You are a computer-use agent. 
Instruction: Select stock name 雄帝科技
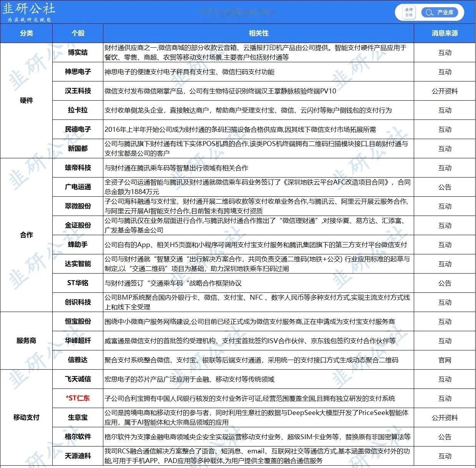pyautogui.click(x=78, y=168)
